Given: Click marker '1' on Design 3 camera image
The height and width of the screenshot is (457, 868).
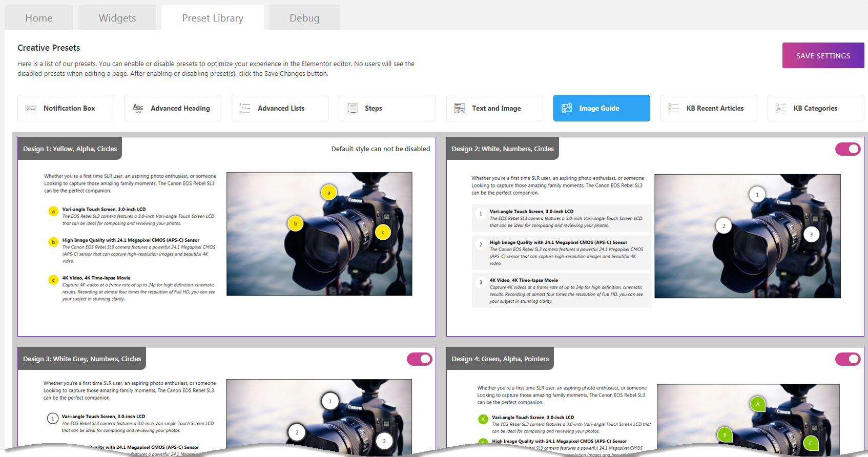Looking at the screenshot, I should click(330, 401).
